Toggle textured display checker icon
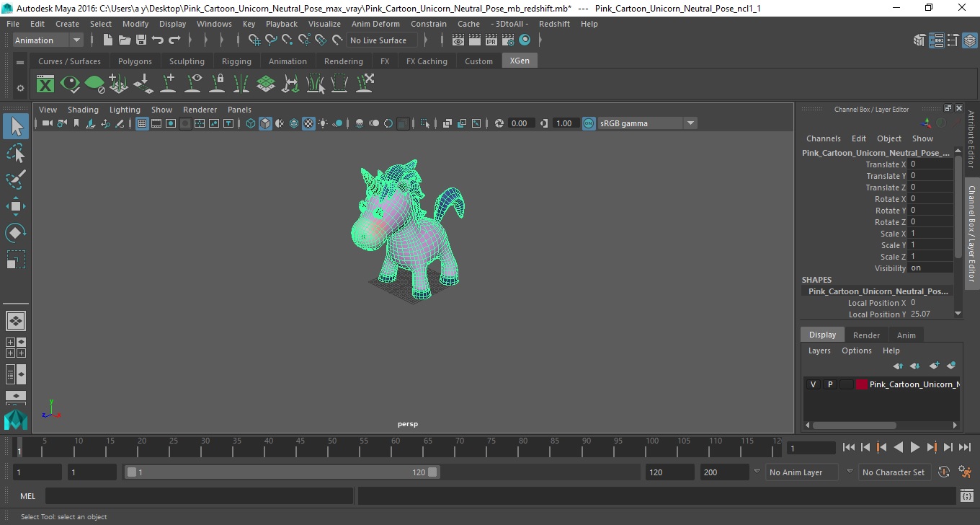The width and height of the screenshot is (980, 525). [x=308, y=123]
